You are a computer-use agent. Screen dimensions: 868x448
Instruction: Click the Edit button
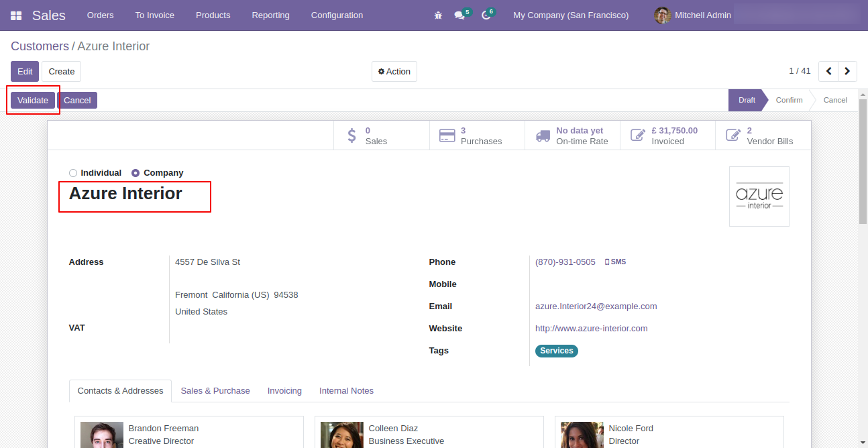[x=25, y=72]
